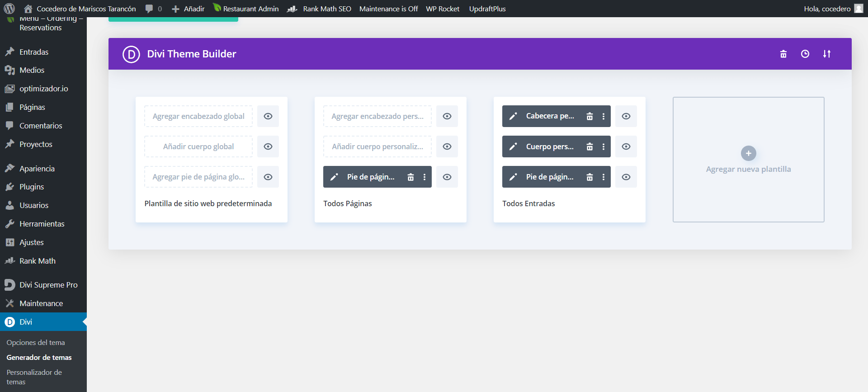
Task: Open three-dot options for Cuerpo pers... body
Action: tap(604, 146)
